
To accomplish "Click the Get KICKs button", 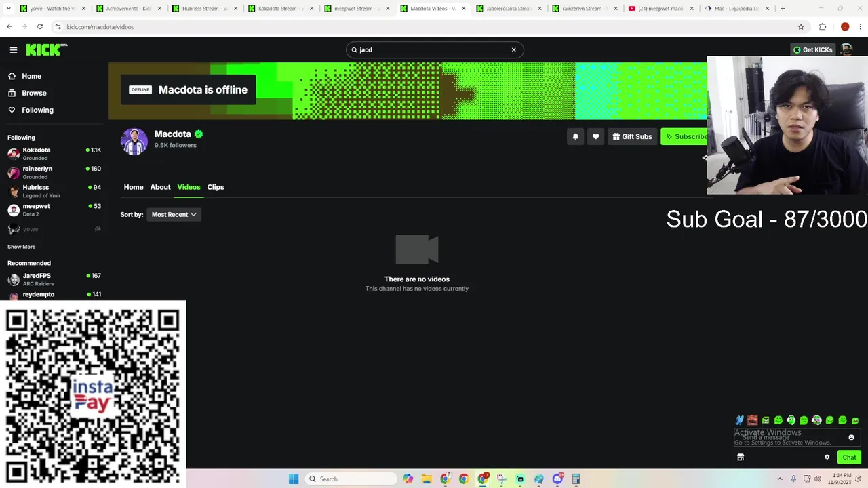I will 812,49.
